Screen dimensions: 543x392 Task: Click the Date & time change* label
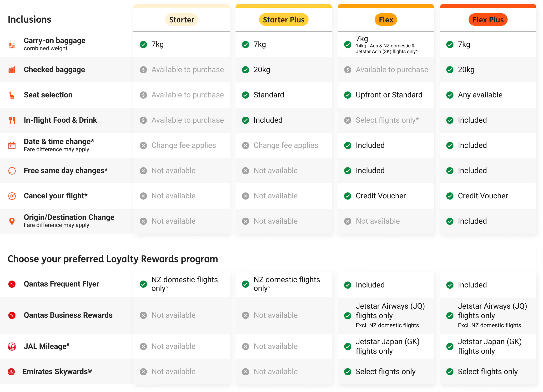[59, 142]
